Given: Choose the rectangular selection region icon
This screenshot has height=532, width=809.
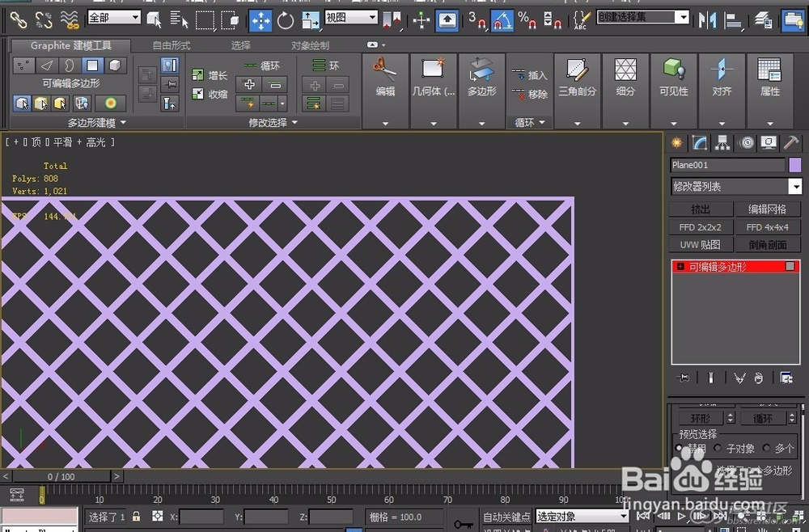Looking at the screenshot, I should pos(205,21).
